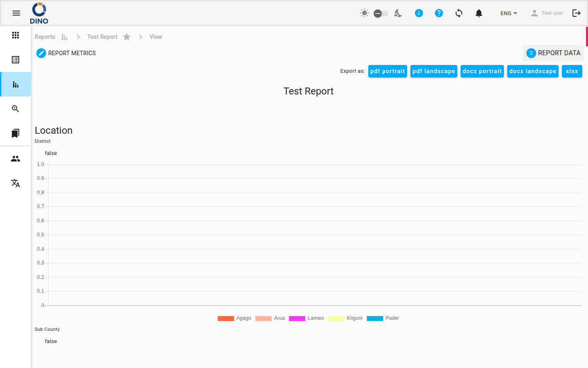Image resolution: width=588 pixels, height=368 pixels.
Task: Click the notifications bell icon
Action: (479, 13)
